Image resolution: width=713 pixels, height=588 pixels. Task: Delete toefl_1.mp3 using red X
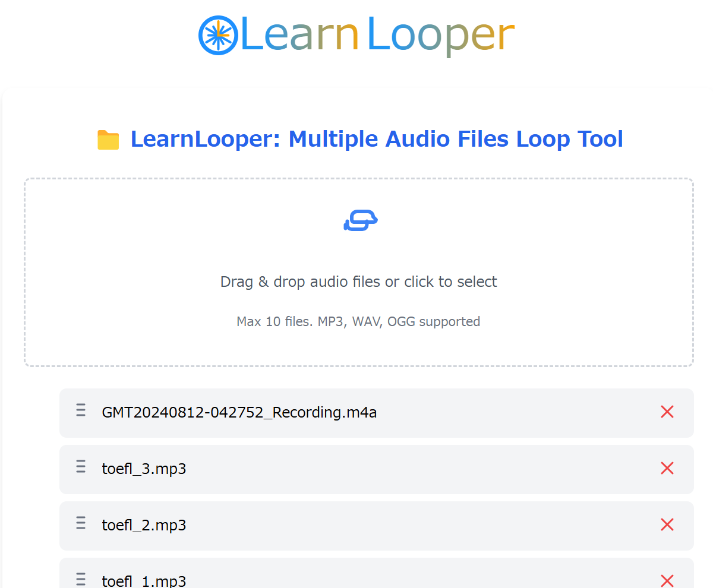(667, 580)
